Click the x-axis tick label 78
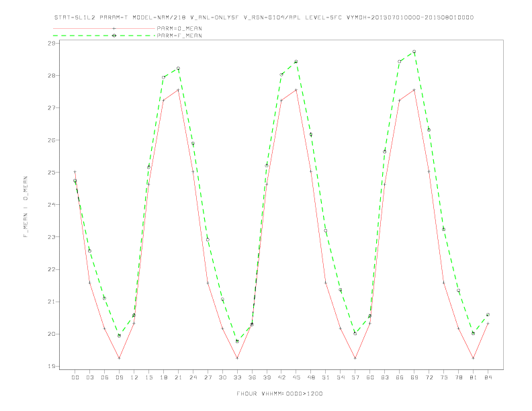The image size is (532, 411). click(458, 377)
